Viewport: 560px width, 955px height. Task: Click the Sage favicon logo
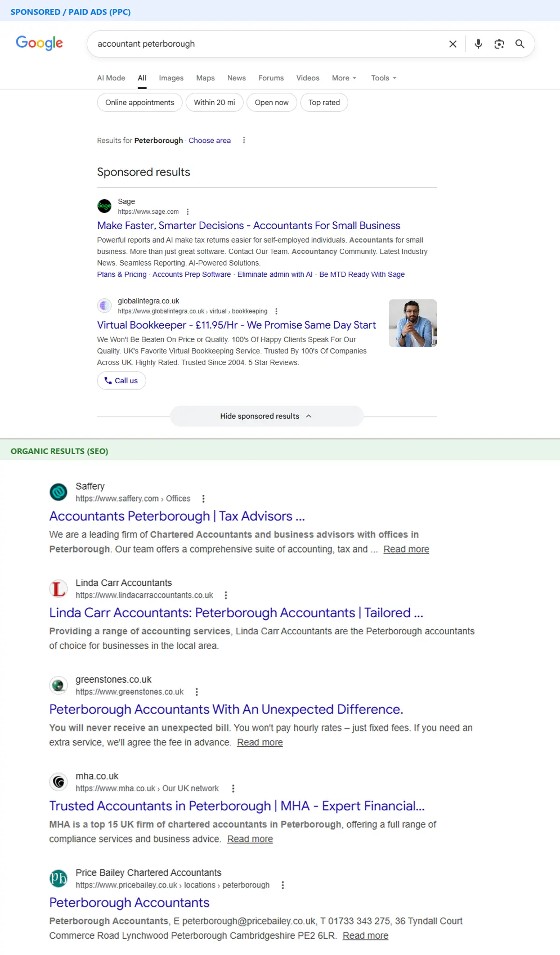tap(104, 205)
